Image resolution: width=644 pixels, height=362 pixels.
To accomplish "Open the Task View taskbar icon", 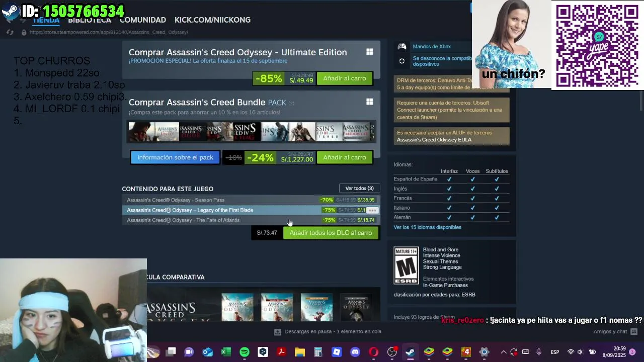I will pos(171,352).
